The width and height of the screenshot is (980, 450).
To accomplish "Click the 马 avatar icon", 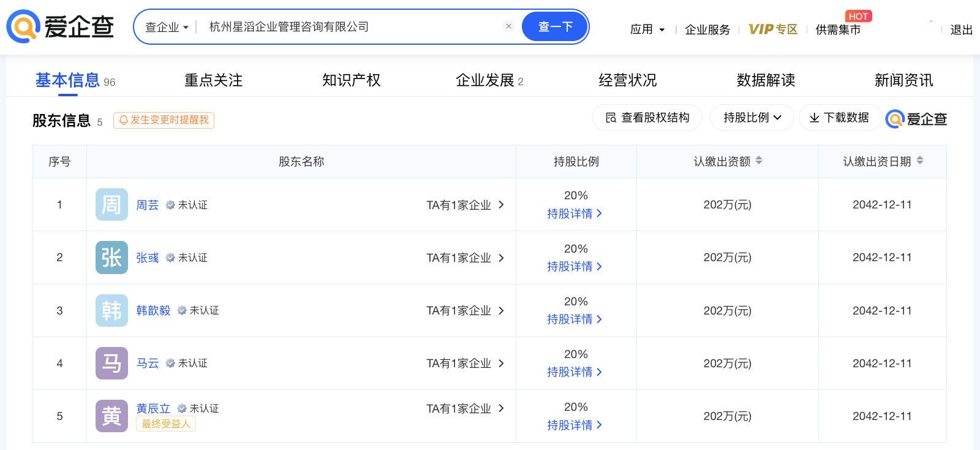I will point(111,363).
